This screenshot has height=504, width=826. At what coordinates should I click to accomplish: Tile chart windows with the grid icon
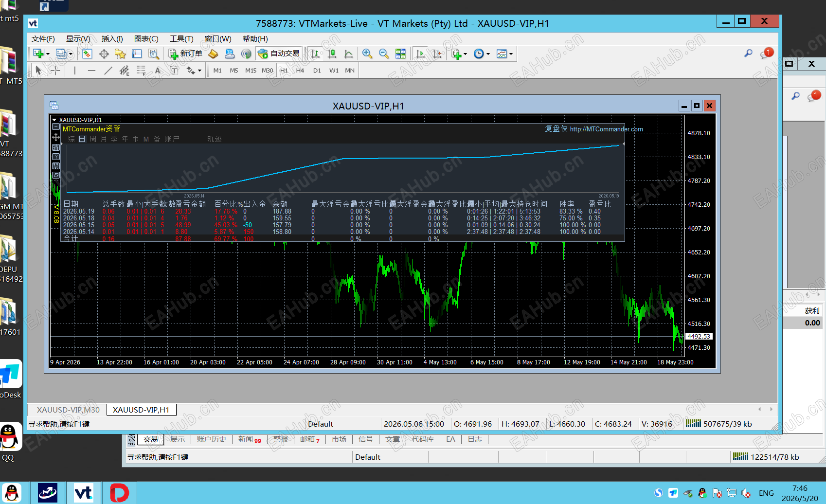coord(400,54)
